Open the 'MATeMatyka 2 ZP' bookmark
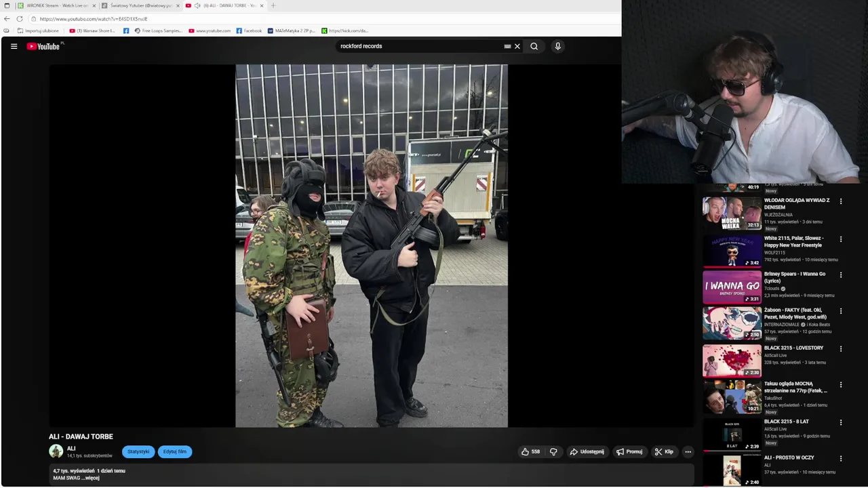Viewport: 868px width, 488px height. tap(292, 30)
